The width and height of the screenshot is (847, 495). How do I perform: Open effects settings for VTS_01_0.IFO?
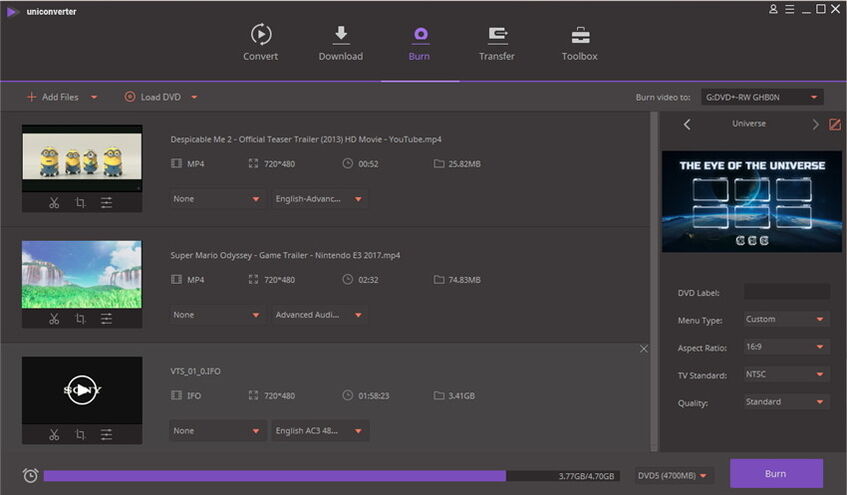pyautogui.click(x=106, y=434)
